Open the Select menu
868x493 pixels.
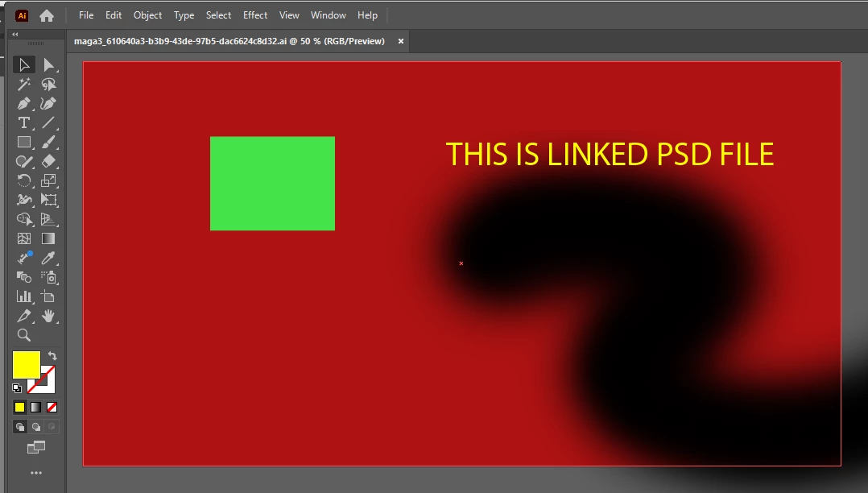tap(219, 15)
